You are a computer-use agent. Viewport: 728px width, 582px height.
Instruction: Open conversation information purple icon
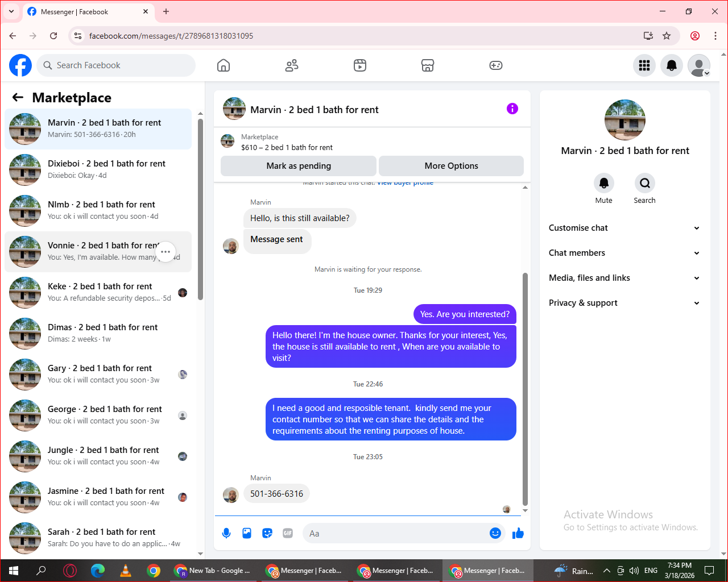click(x=512, y=109)
